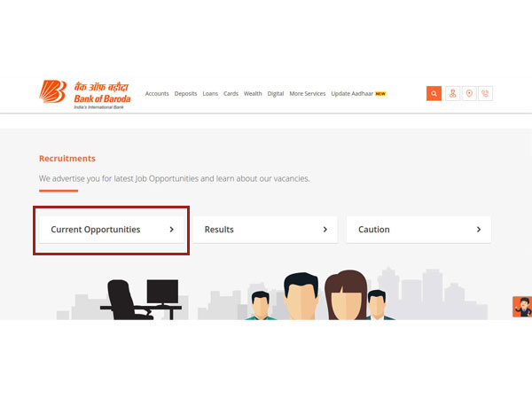Open the Wealth menu
Viewport: 532px width, 399px height.
point(253,94)
